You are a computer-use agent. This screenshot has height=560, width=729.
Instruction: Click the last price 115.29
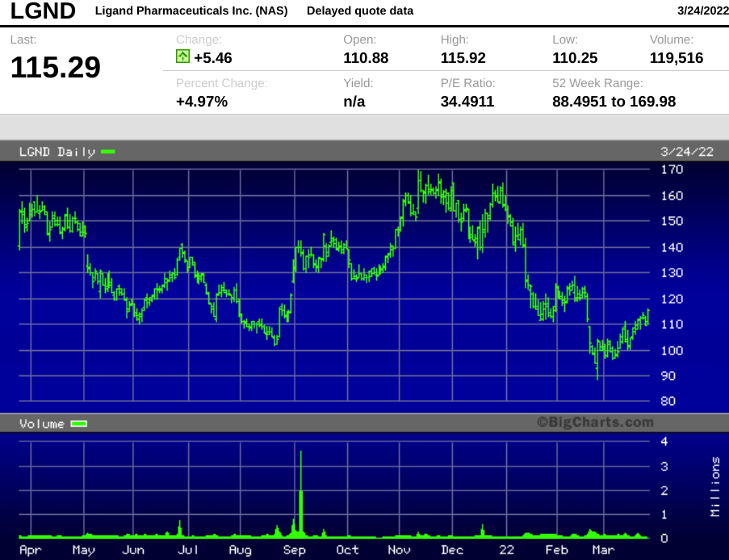56,67
